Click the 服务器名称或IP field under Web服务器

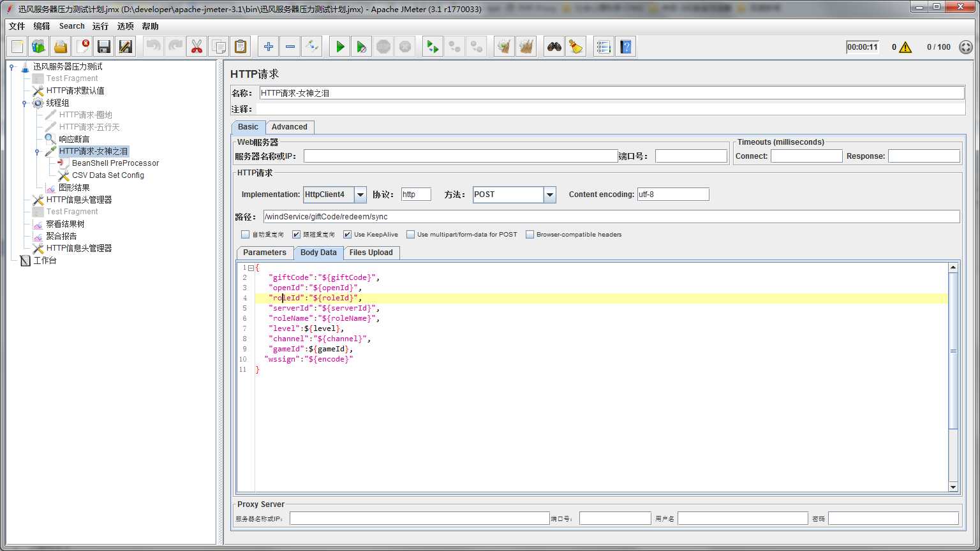(x=461, y=156)
